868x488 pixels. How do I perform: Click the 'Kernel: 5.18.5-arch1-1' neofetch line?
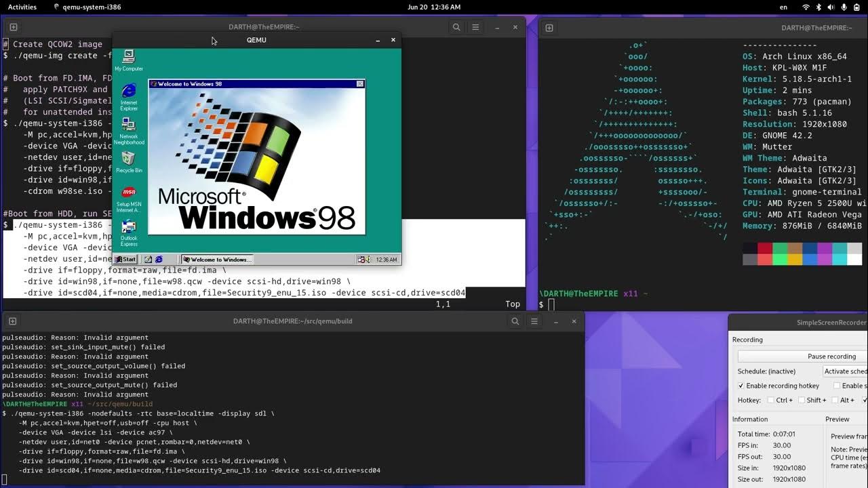tap(797, 79)
